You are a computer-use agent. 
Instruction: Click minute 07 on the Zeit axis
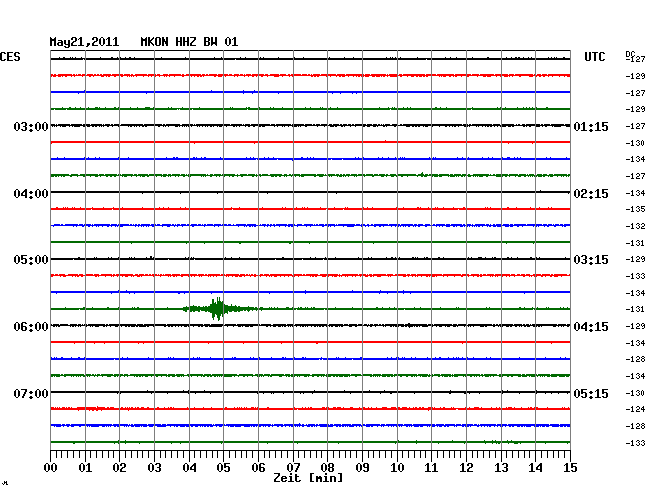pos(293,467)
